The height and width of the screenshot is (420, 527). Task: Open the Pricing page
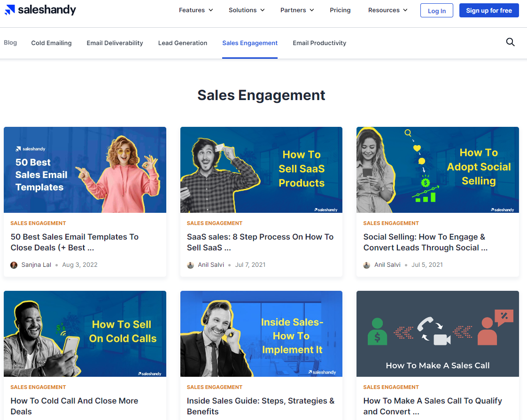pyautogui.click(x=340, y=10)
